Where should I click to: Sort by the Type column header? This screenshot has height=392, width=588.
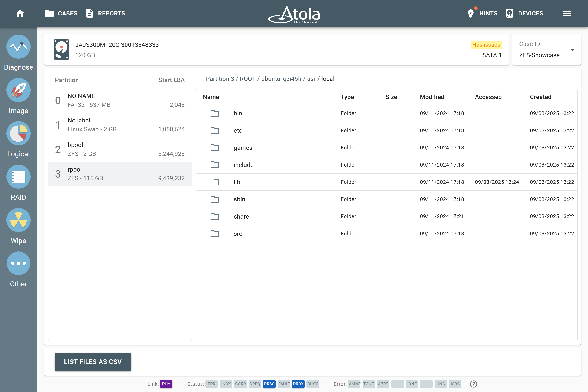(x=347, y=97)
